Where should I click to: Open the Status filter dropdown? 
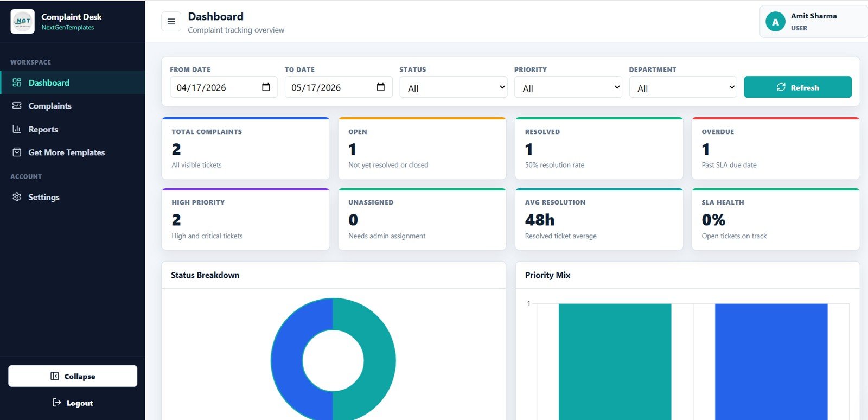(x=454, y=87)
